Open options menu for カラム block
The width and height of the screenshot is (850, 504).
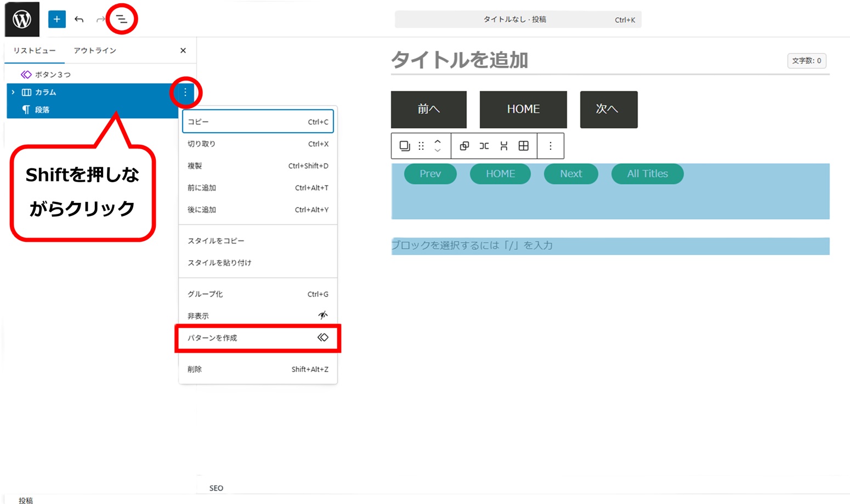[x=185, y=92]
